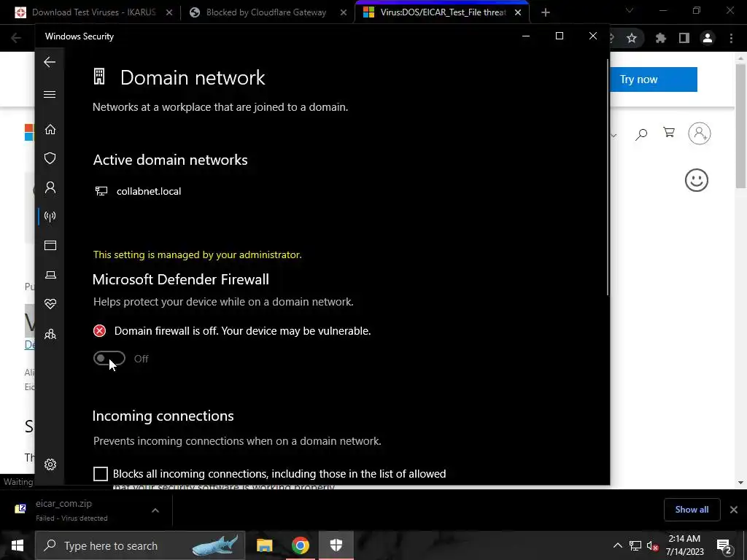Open Windows Security taskbar shield icon
Screen dimensions: 747x560
pos(336,545)
